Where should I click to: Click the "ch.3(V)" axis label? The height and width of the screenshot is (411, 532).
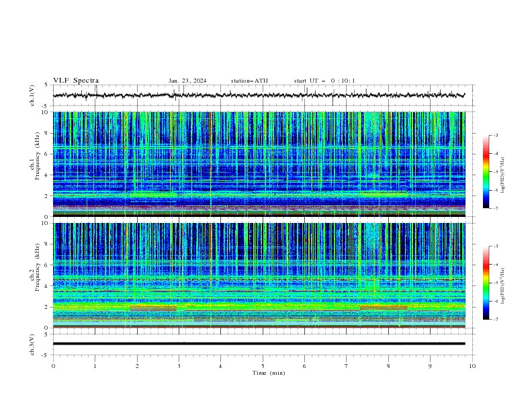pyautogui.click(x=32, y=345)
